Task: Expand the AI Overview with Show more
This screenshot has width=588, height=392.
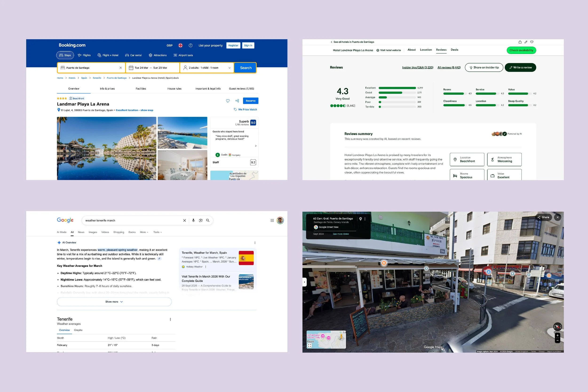Action: [114, 302]
